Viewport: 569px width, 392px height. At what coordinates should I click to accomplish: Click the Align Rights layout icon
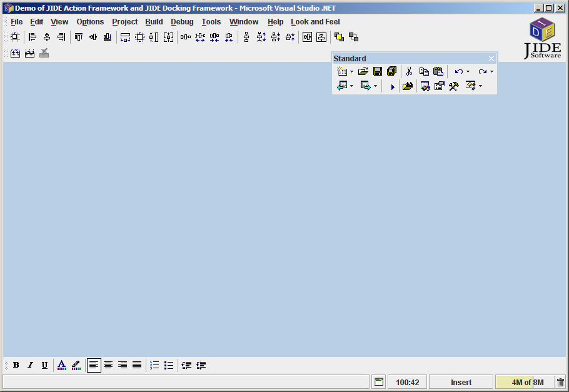[61, 37]
